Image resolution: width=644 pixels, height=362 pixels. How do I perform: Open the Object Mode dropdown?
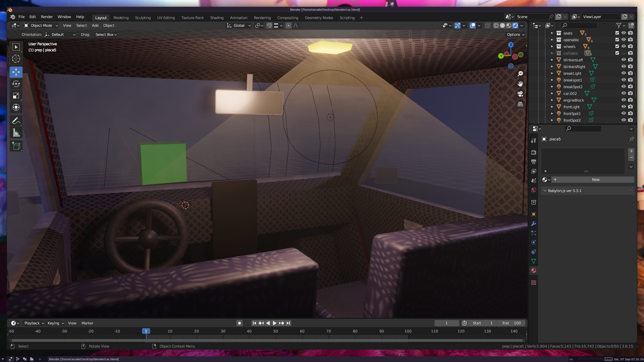point(41,25)
